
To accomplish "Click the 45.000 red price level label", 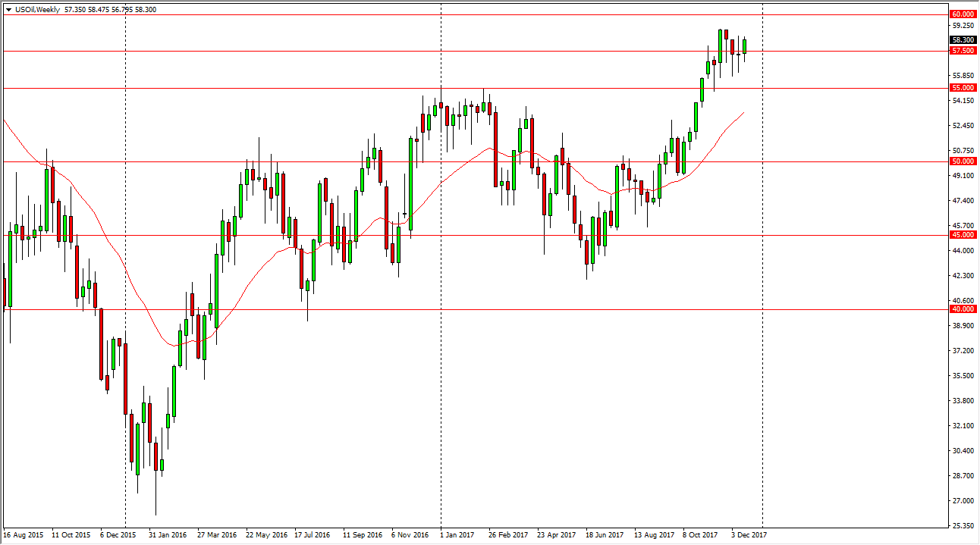I will point(963,235).
